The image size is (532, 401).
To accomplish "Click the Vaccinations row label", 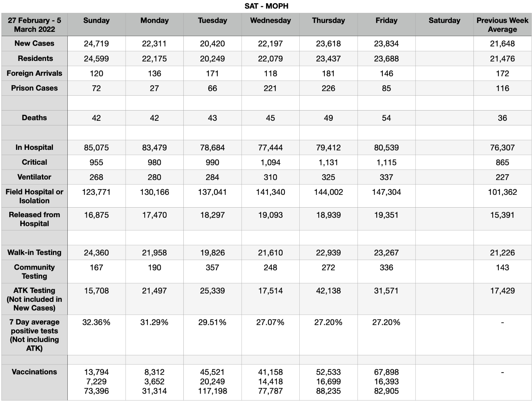I will (34, 372).
